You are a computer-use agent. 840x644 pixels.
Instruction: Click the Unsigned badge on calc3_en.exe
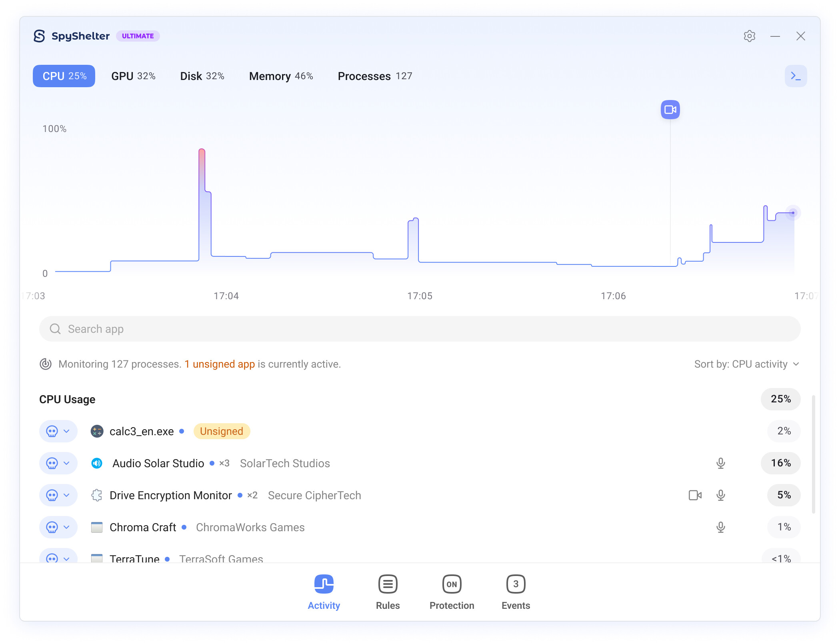(x=222, y=431)
